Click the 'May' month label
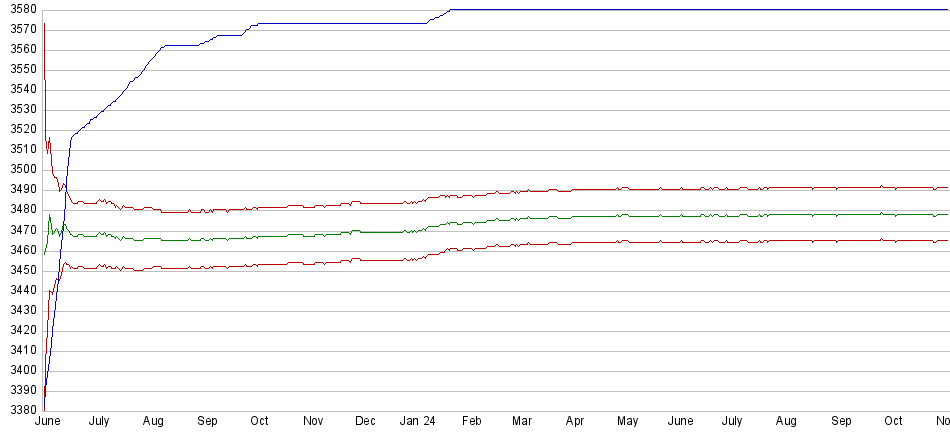The width and height of the screenshot is (950, 435). tap(627, 421)
